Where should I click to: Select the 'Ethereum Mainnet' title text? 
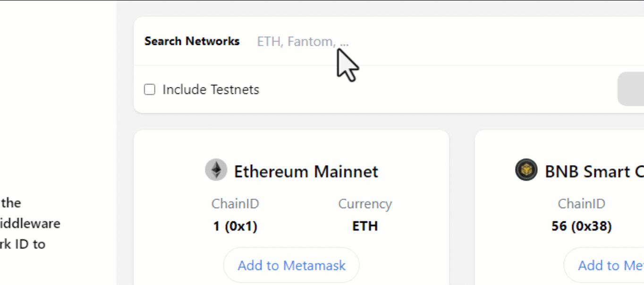[306, 171]
